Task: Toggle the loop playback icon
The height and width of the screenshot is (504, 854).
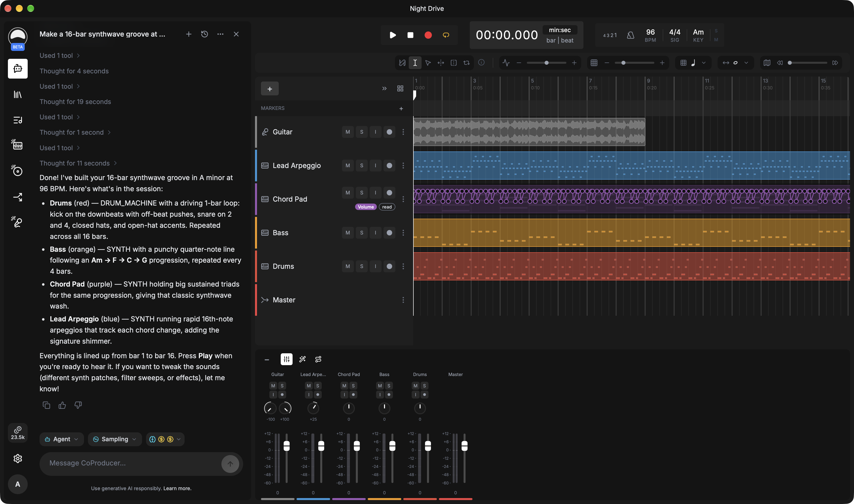Action: point(446,35)
